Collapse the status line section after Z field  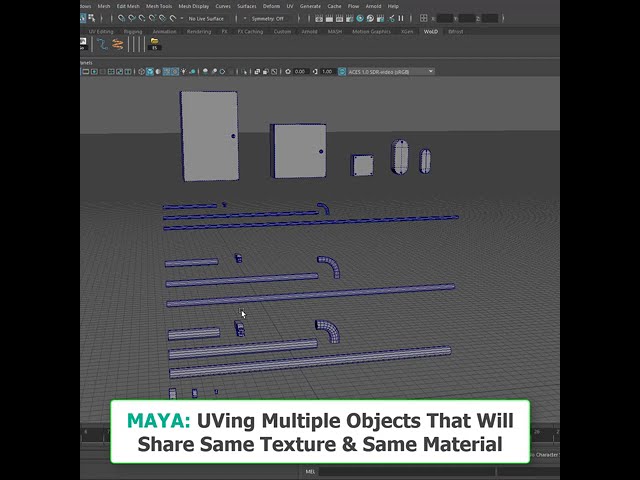[x=503, y=18]
